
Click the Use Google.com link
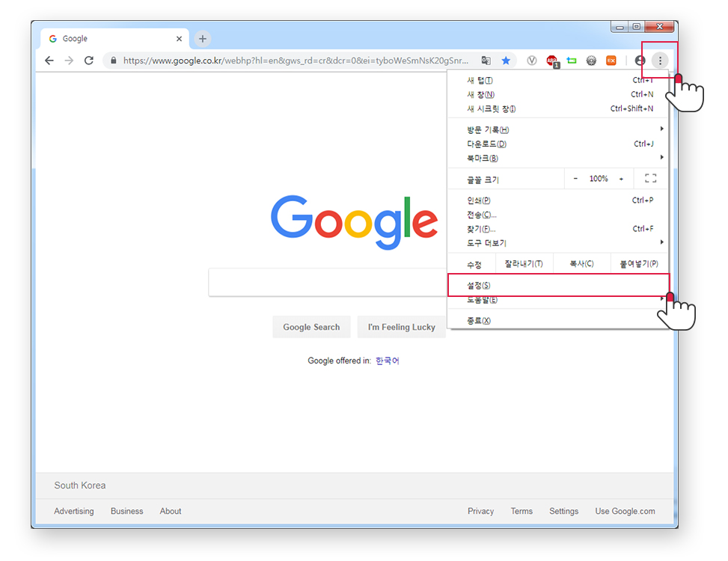pyautogui.click(x=625, y=511)
